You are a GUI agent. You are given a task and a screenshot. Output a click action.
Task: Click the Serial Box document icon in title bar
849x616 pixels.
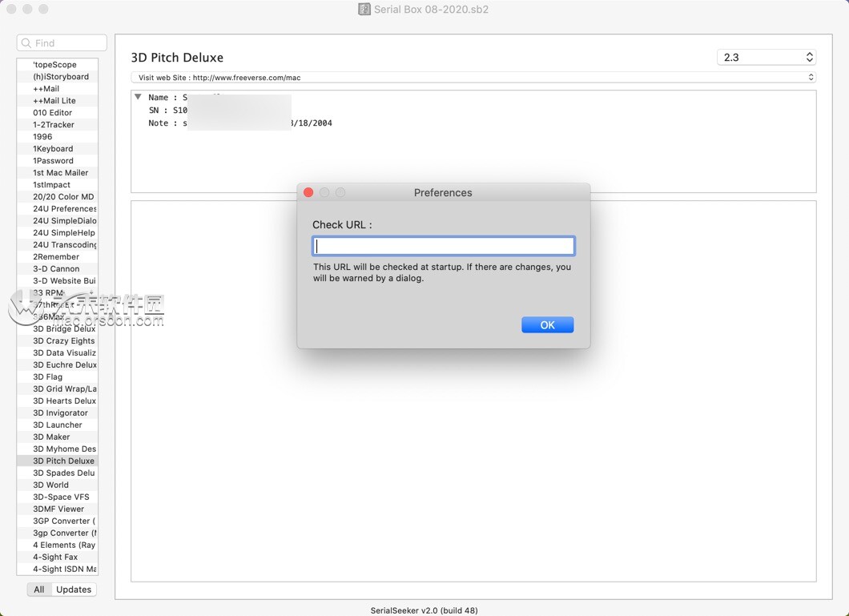pyautogui.click(x=364, y=9)
